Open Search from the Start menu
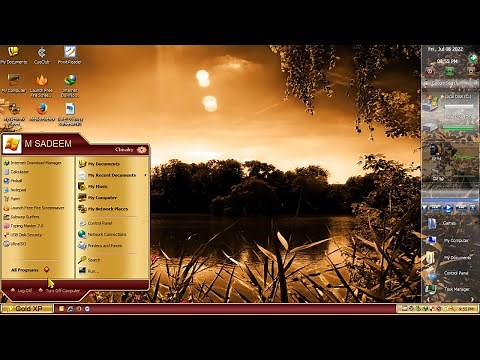Viewport: 480px width, 360px height. point(89,260)
